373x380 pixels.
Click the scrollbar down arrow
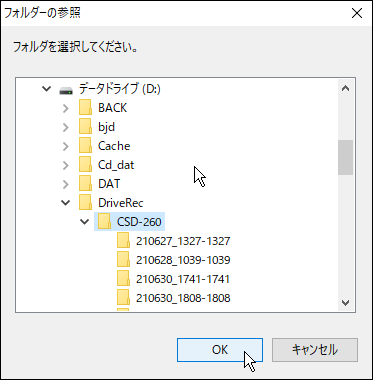pyautogui.click(x=345, y=303)
